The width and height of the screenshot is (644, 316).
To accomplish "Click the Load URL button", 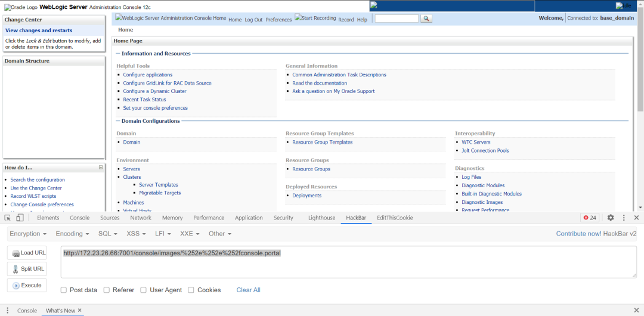I will point(27,253).
